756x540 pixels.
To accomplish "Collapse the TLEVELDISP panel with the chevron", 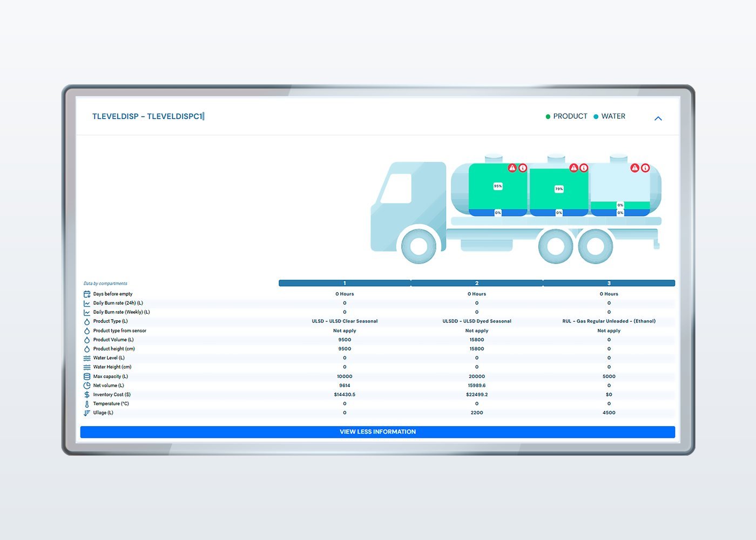I will coord(658,118).
